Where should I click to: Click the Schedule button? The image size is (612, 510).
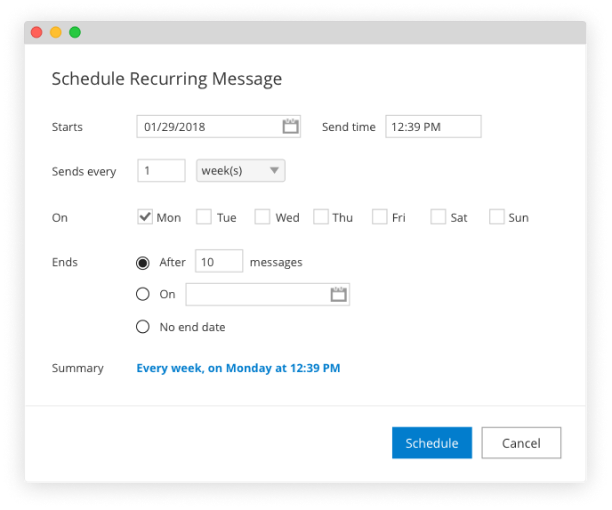tap(432, 443)
